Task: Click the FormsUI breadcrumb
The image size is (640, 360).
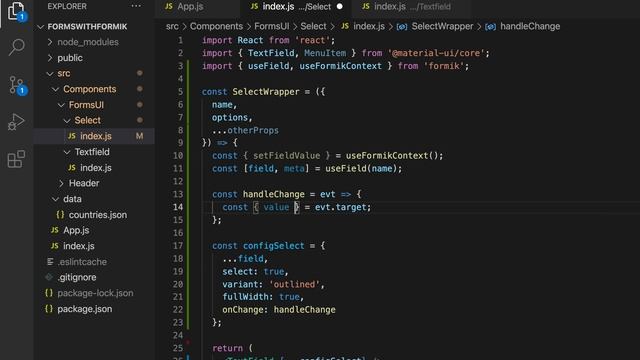Action: point(271,27)
